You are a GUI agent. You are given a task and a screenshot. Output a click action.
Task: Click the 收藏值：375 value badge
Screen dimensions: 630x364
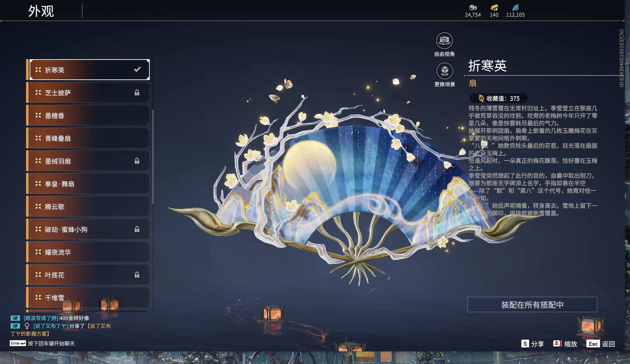[499, 98]
